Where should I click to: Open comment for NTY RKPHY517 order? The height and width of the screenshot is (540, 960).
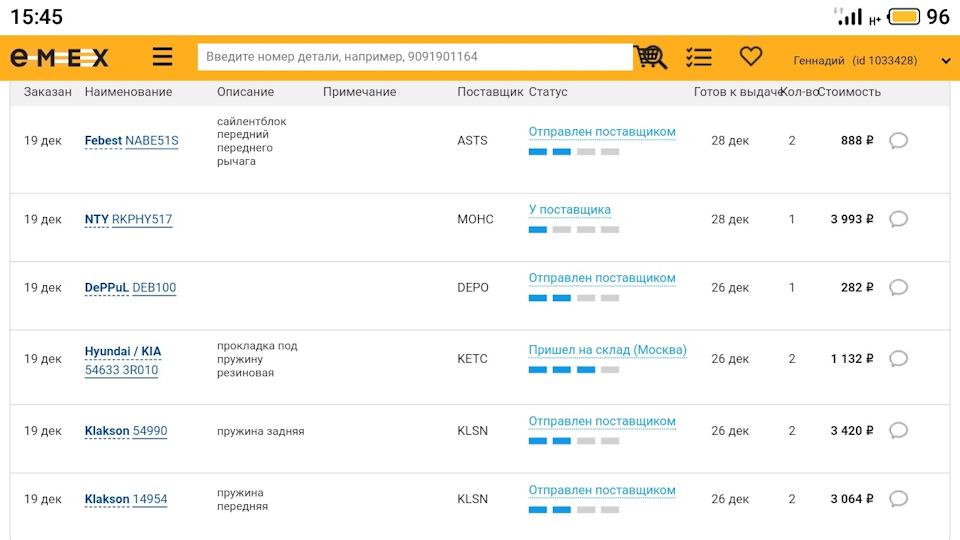[898, 219]
